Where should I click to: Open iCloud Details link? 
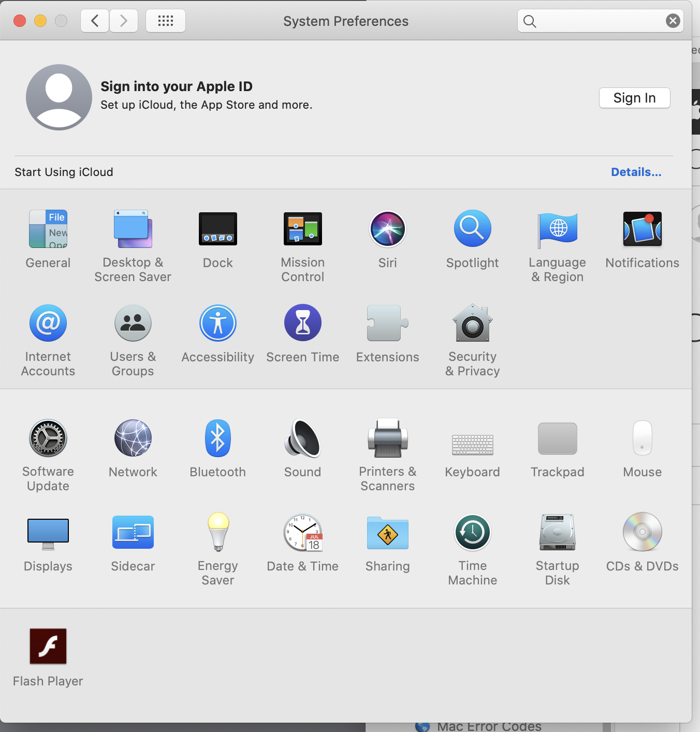[x=636, y=172]
